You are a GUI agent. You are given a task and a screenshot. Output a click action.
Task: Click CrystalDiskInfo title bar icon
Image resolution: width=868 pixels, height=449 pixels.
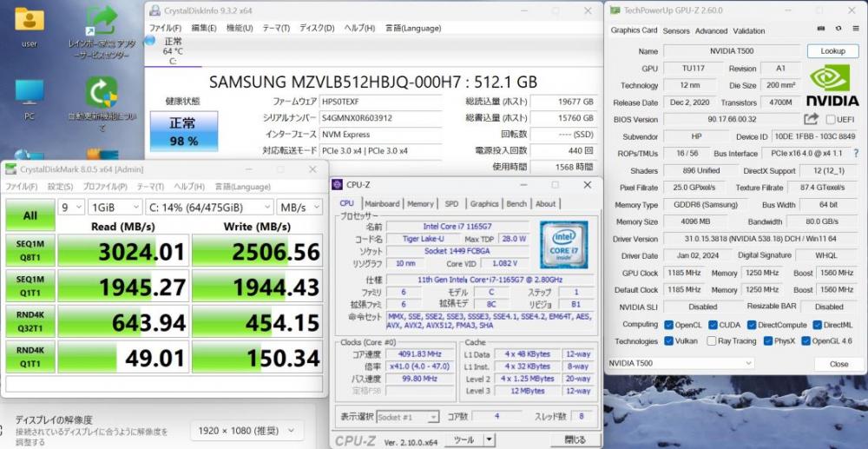tap(155, 10)
